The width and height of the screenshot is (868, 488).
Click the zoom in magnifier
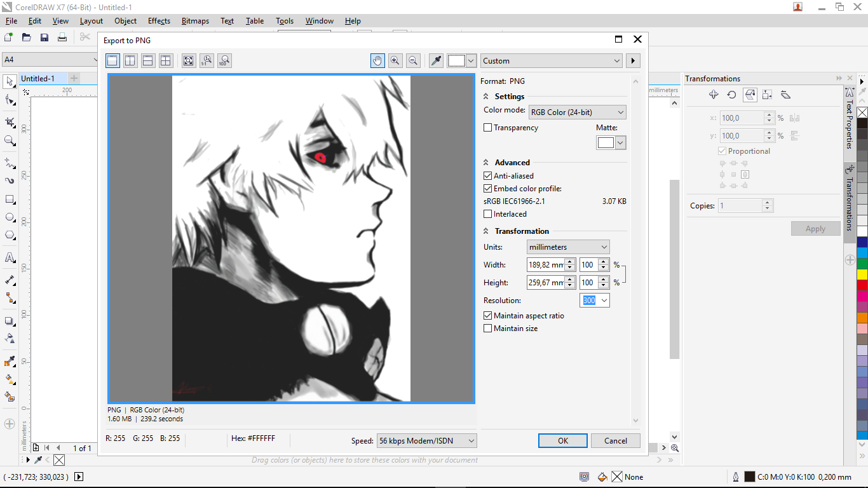[395, 60]
